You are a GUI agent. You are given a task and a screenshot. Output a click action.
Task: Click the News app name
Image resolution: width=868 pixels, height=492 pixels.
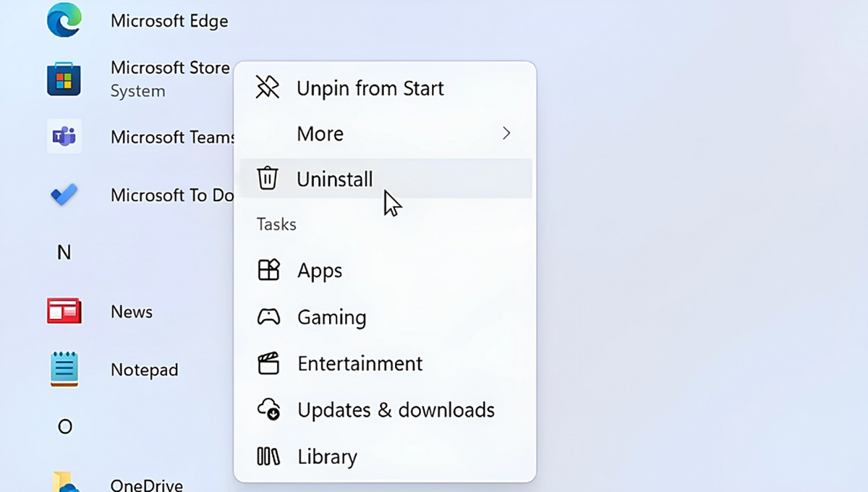[132, 312]
